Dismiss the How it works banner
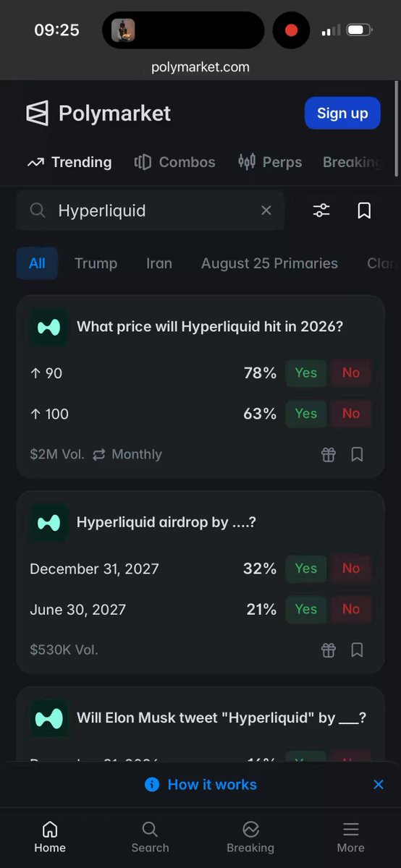The width and height of the screenshot is (401, 868). coord(379,784)
